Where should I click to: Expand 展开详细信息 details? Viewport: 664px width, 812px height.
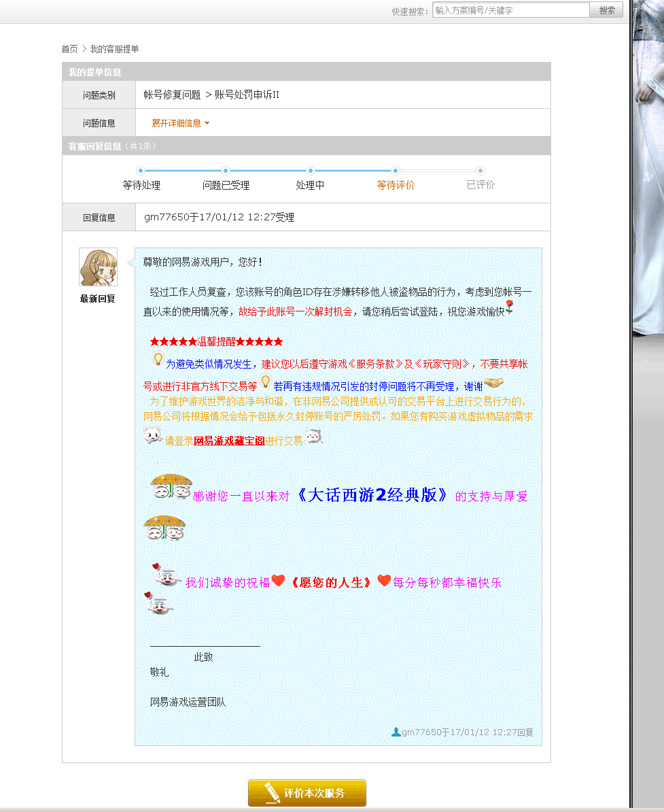tap(176, 123)
